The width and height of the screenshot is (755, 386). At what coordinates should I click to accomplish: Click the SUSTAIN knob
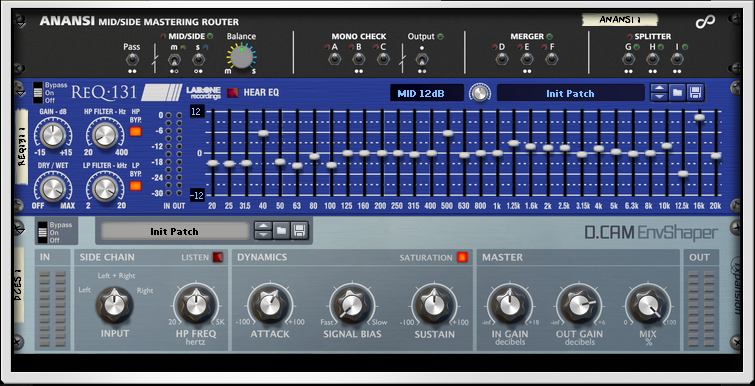pos(434,305)
